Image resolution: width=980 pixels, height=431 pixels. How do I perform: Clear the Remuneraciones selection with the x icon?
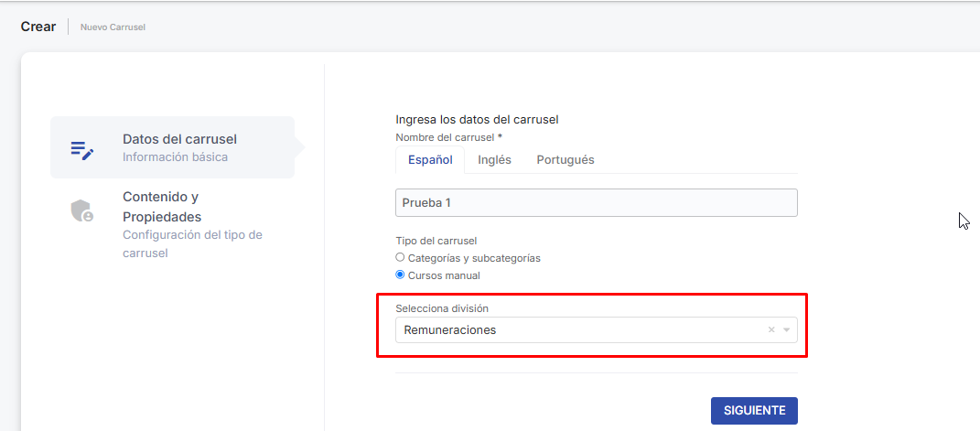tap(771, 330)
